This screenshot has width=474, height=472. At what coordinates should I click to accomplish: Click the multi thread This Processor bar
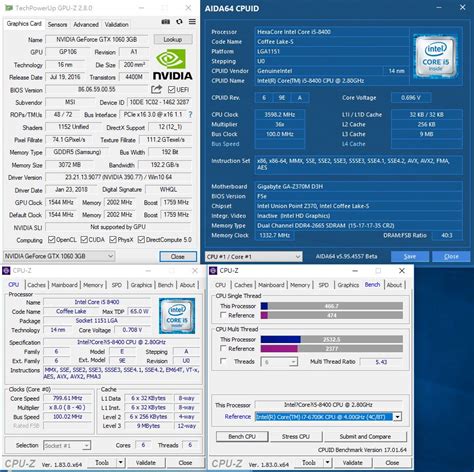pyautogui.click(x=332, y=339)
